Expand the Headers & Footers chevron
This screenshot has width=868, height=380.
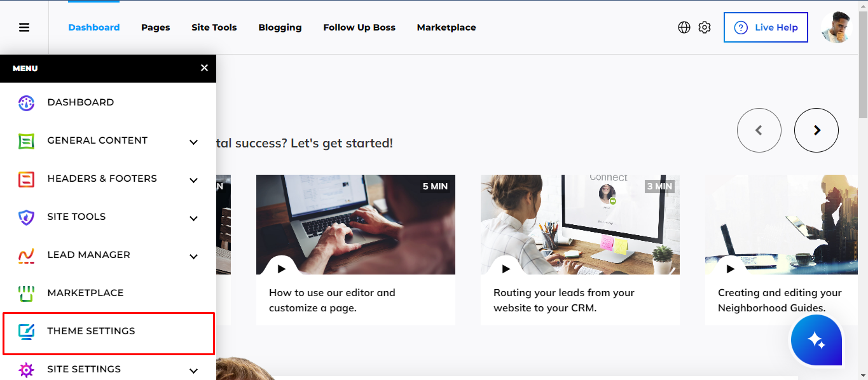tap(194, 180)
